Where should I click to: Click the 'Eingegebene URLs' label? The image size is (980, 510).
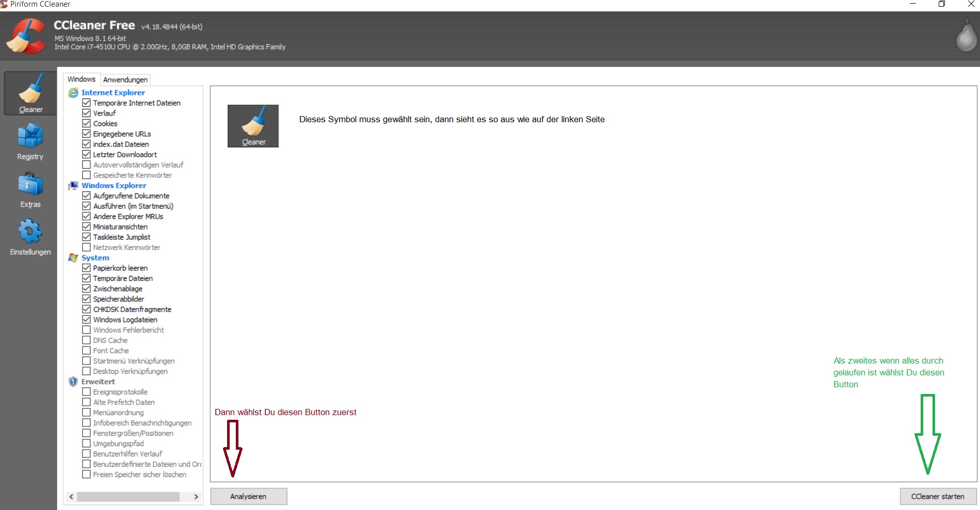[122, 134]
